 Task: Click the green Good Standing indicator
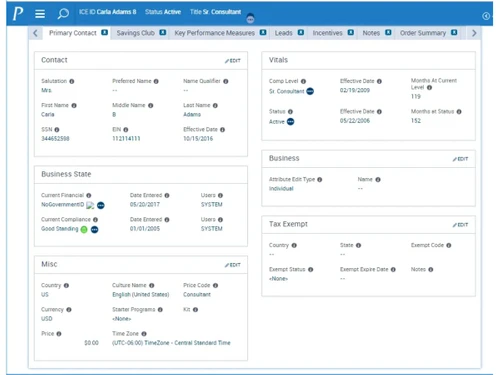click(84, 229)
